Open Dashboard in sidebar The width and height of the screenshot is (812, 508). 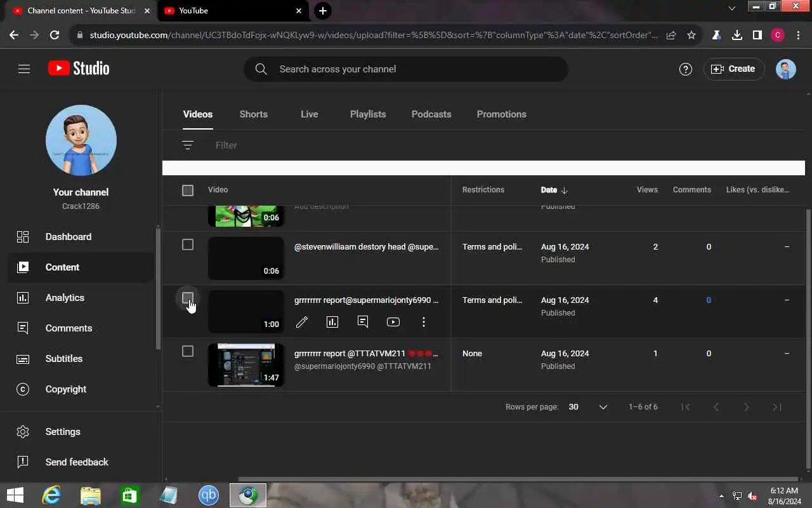click(x=81, y=237)
